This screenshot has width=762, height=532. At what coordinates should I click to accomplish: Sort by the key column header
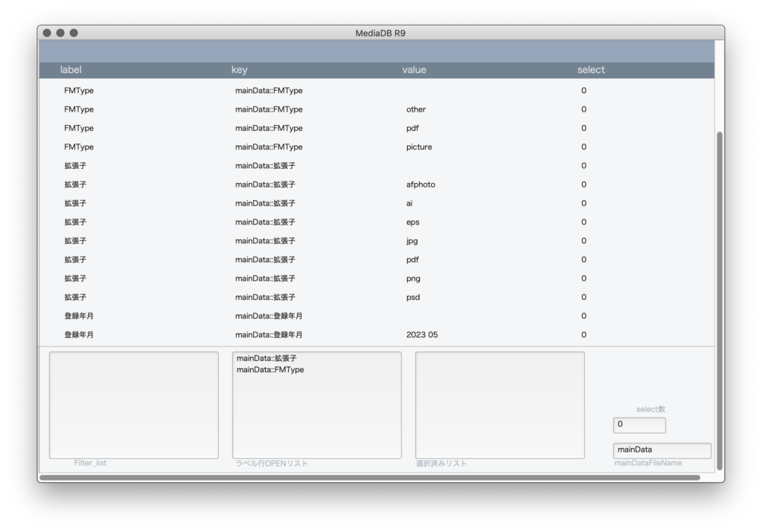tap(240, 69)
